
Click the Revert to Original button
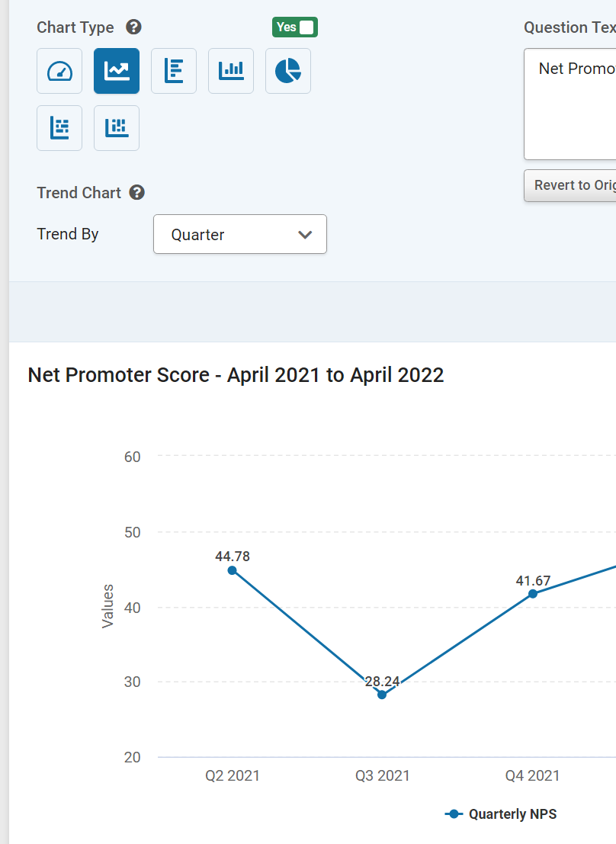[572, 185]
